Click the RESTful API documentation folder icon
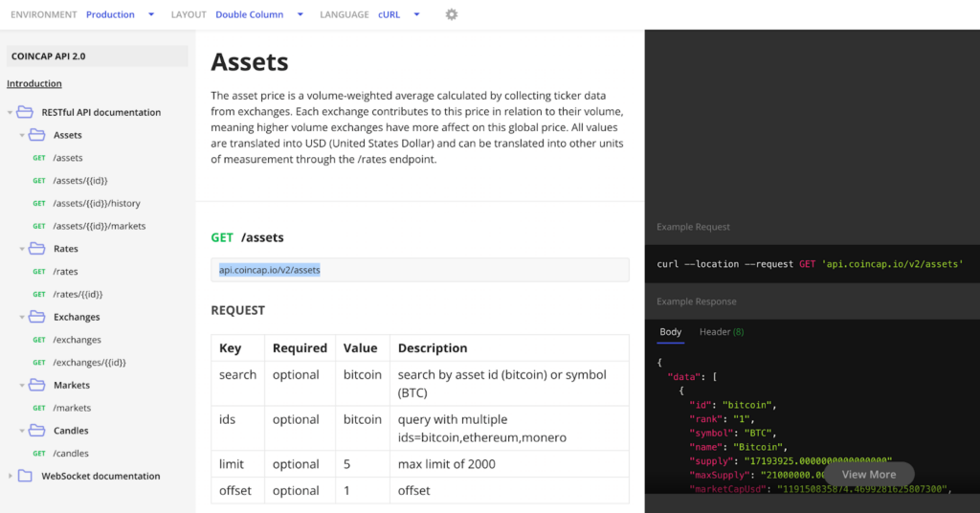Image resolution: width=980 pixels, height=513 pixels. pos(25,112)
